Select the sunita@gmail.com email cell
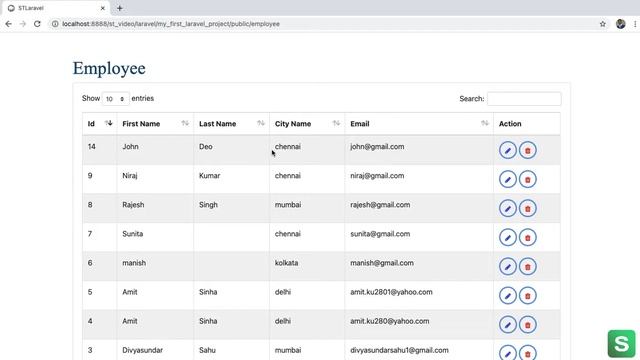The image size is (640, 360). click(419, 238)
